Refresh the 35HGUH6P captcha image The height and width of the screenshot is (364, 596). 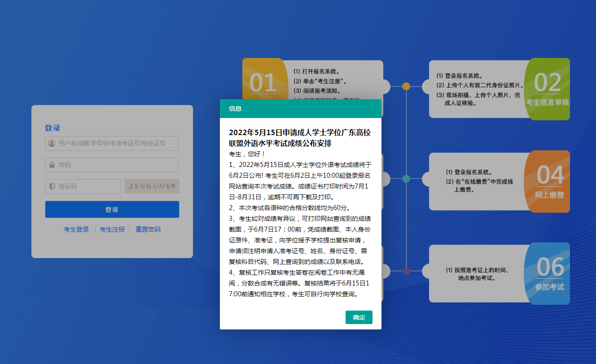(x=152, y=186)
